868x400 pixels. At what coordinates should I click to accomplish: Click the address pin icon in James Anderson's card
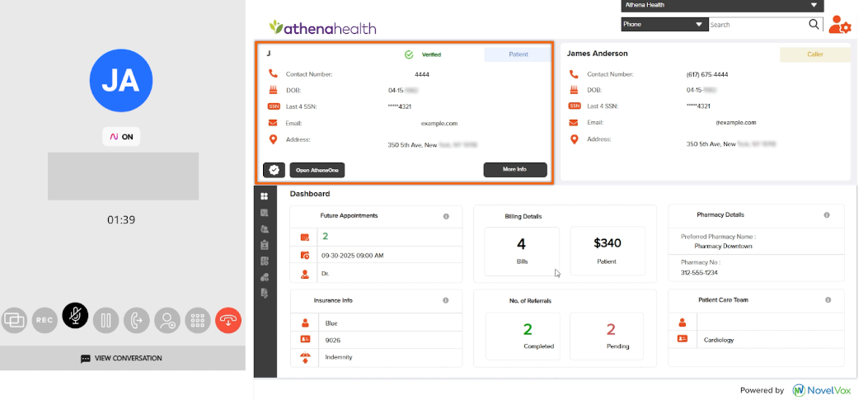(574, 139)
